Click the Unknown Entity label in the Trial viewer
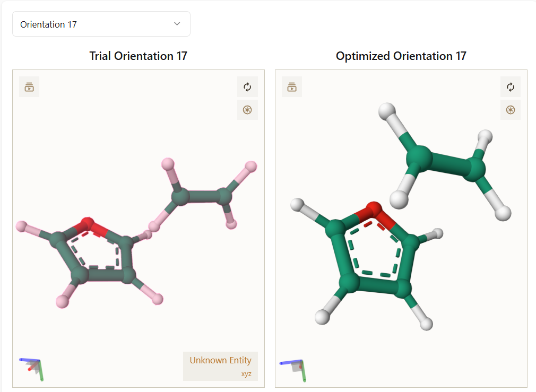 click(x=220, y=361)
